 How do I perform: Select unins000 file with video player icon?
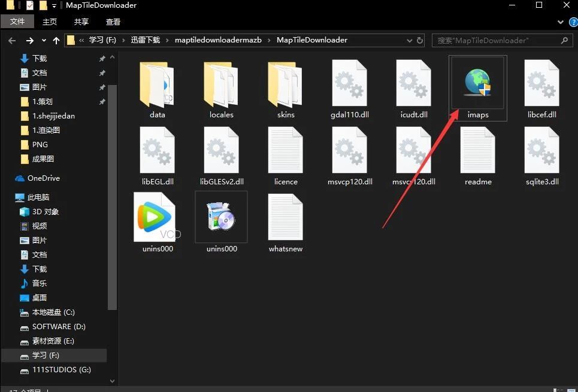click(x=158, y=223)
